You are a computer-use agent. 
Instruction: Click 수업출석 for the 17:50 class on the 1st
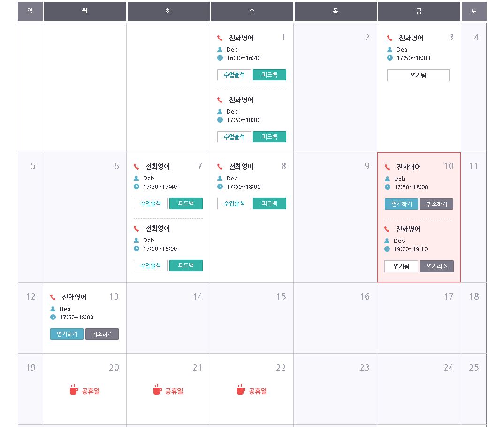click(x=234, y=137)
